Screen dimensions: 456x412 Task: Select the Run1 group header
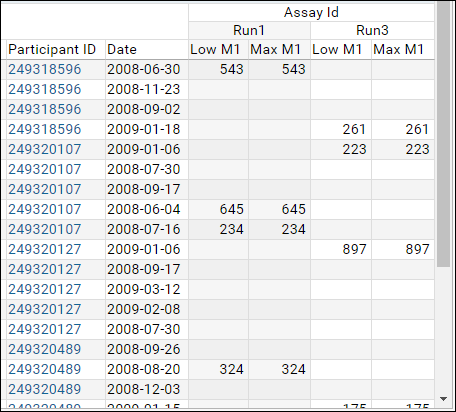pos(249,31)
